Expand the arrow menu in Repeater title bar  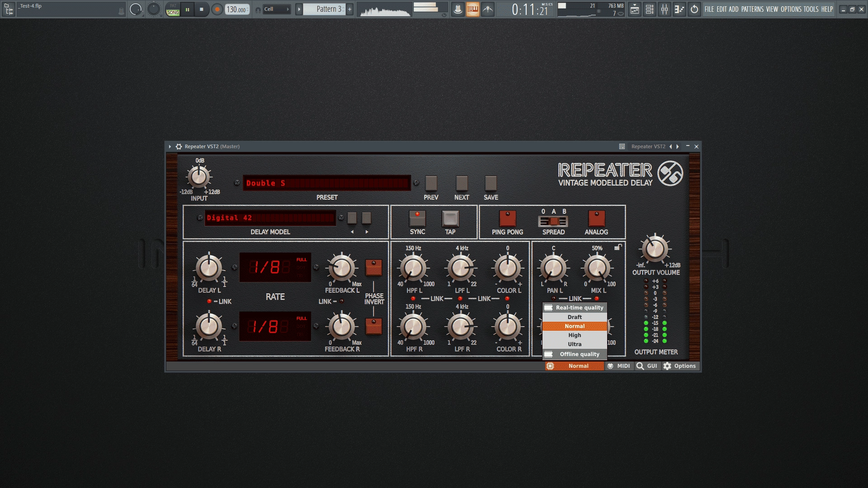click(x=170, y=146)
